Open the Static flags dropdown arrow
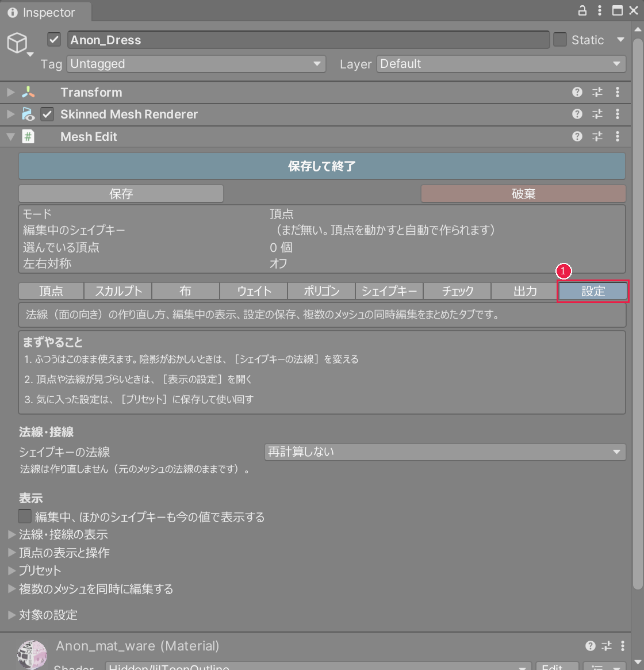 pos(620,40)
